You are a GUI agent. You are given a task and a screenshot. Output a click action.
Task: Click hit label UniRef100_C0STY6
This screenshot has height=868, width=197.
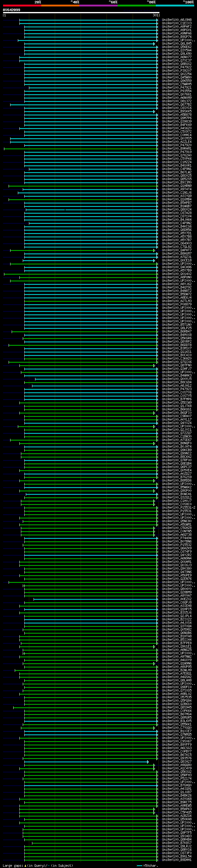[x=177, y=393]
